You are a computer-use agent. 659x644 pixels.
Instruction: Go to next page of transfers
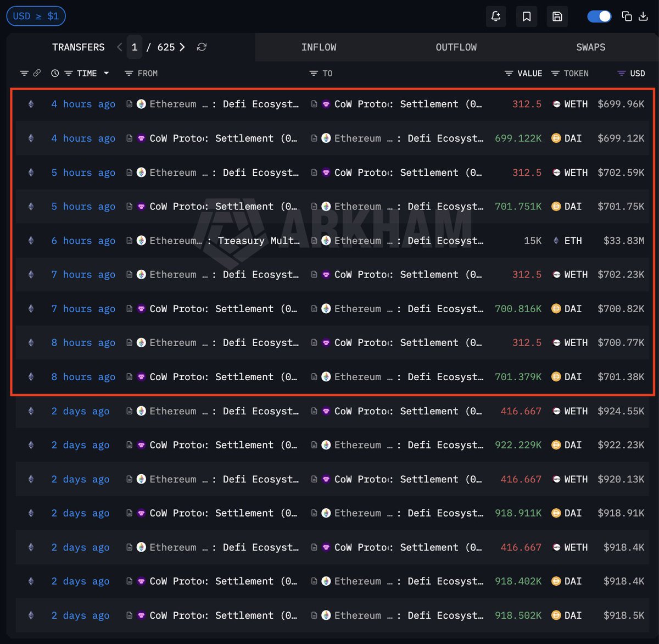coord(182,47)
